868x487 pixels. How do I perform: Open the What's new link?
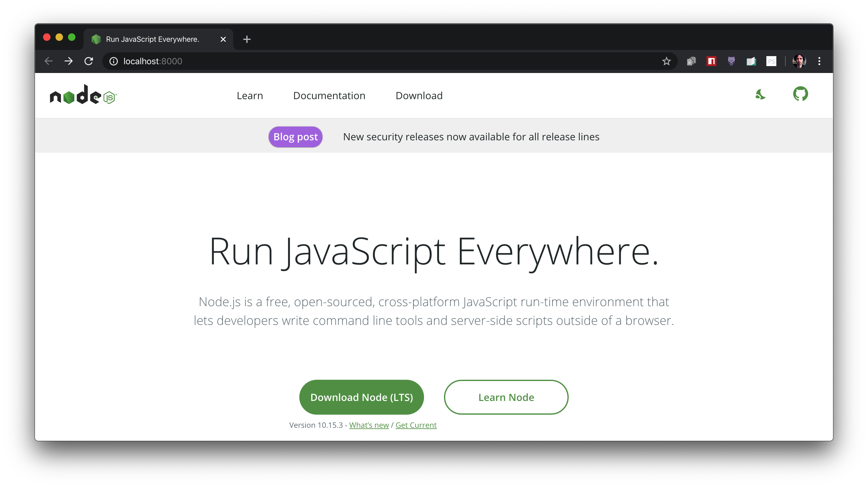click(369, 425)
